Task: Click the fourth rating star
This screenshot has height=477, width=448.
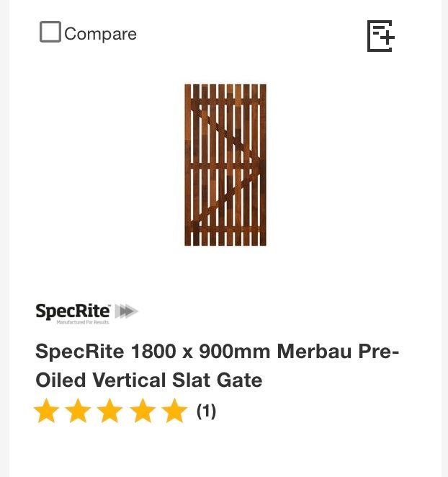Action: (x=143, y=411)
